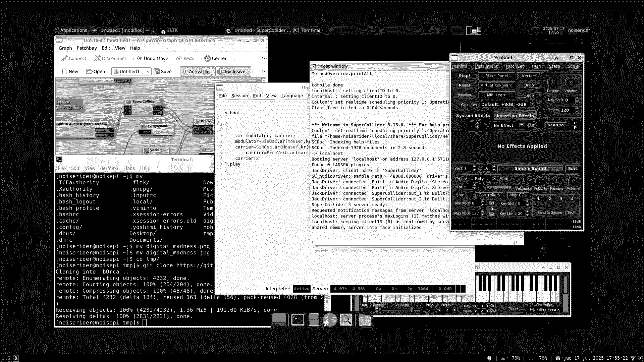Open the Pan Law dropdown in Yoshimi
Viewport: 644px width, 362px height.
[x=507, y=105]
